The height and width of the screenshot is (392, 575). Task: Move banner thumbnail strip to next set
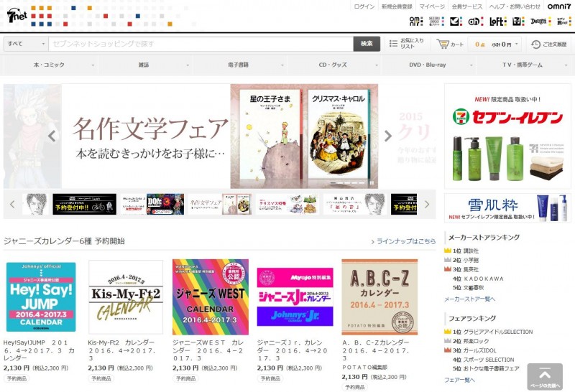pos(426,204)
